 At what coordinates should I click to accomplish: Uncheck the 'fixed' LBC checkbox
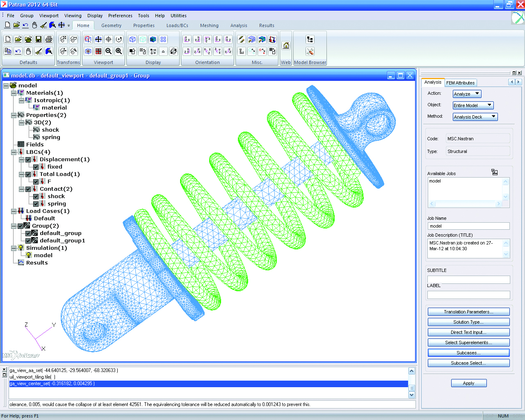[36, 167]
